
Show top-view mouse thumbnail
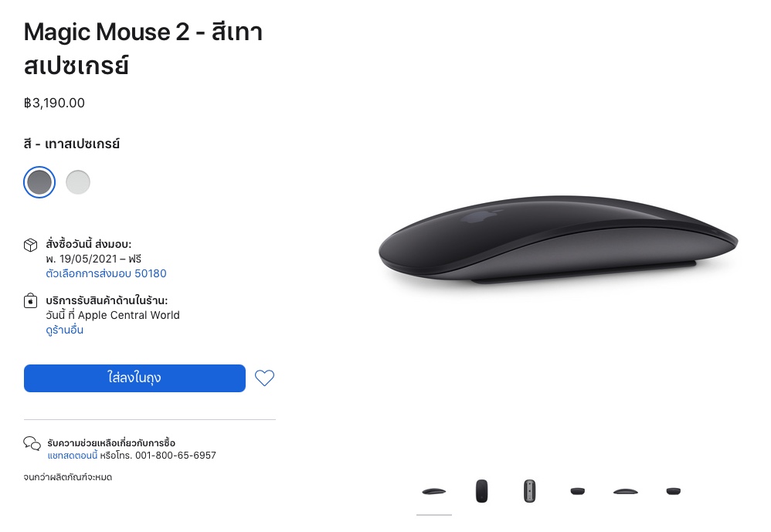[482, 491]
